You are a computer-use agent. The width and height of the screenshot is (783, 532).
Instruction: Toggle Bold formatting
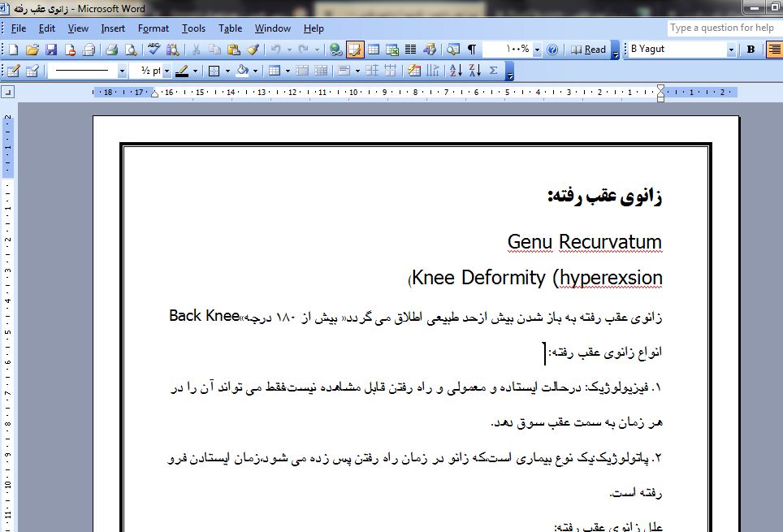pyautogui.click(x=751, y=50)
